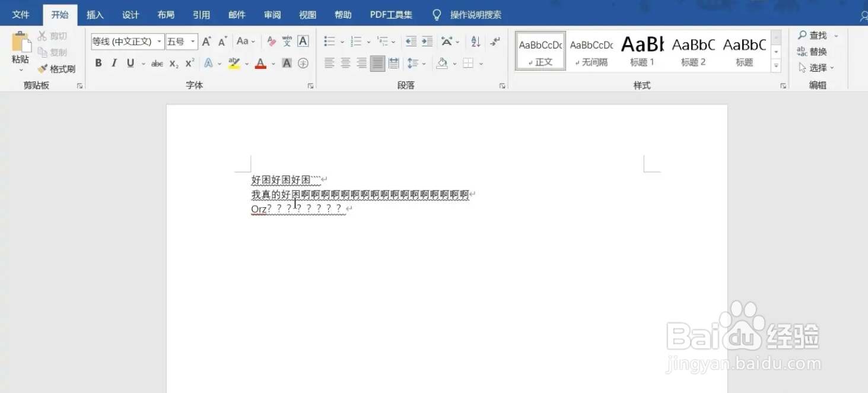Increase paragraph indent

(427, 42)
